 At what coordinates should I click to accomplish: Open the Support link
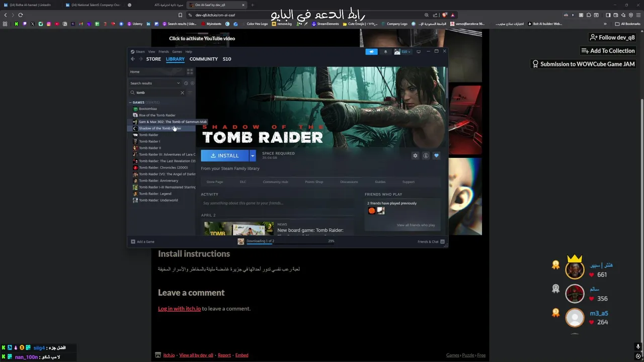coord(409,182)
